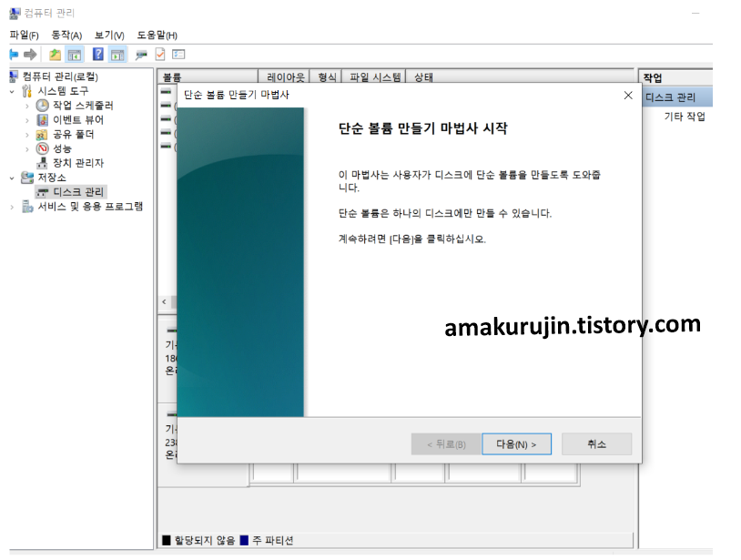The width and height of the screenshot is (741, 560).
Task: Select 컴퓨터 관리(로컬) root item
Action: click(x=60, y=76)
